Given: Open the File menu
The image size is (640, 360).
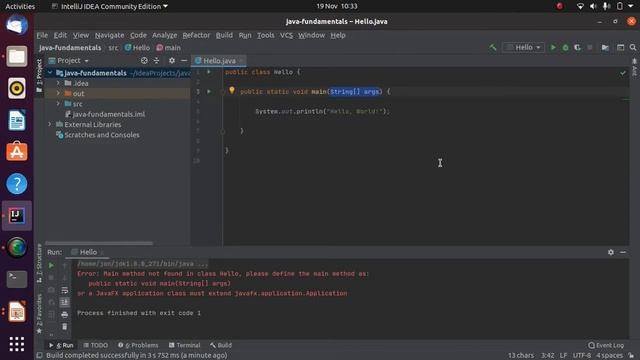Looking at the screenshot, I should 42,36.
